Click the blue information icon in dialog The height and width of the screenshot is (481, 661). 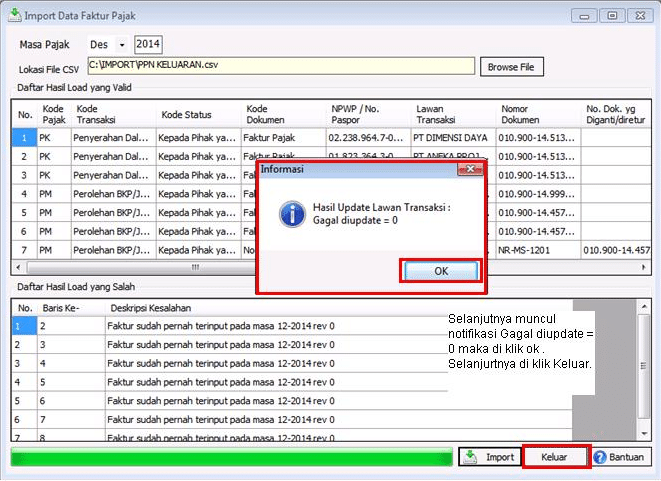(291, 212)
